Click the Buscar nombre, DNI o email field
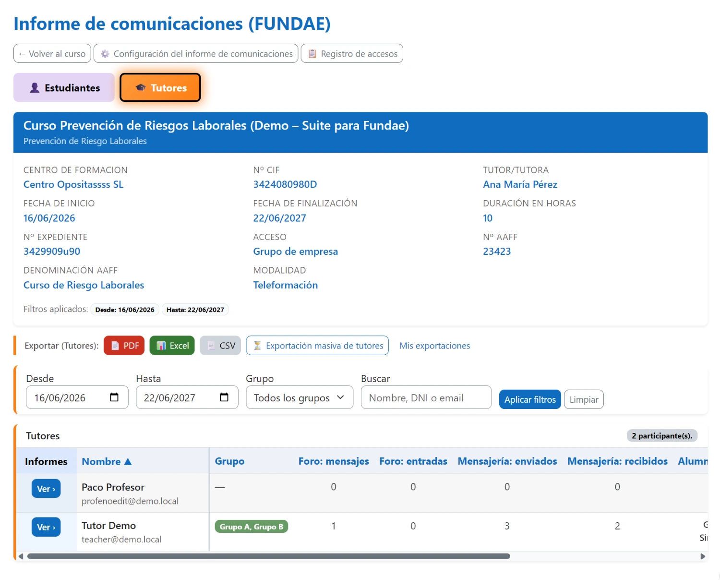This screenshot has width=720, height=588. point(426,397)
